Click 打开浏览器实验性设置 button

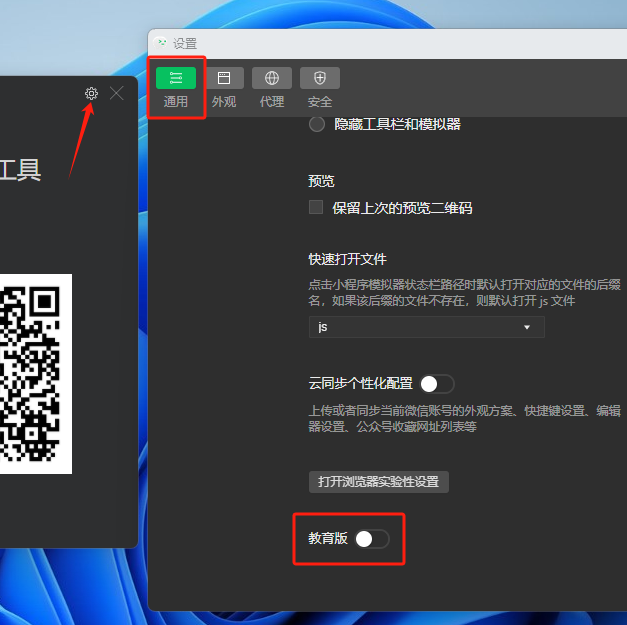pyautogui.click(x=379, y=482)
